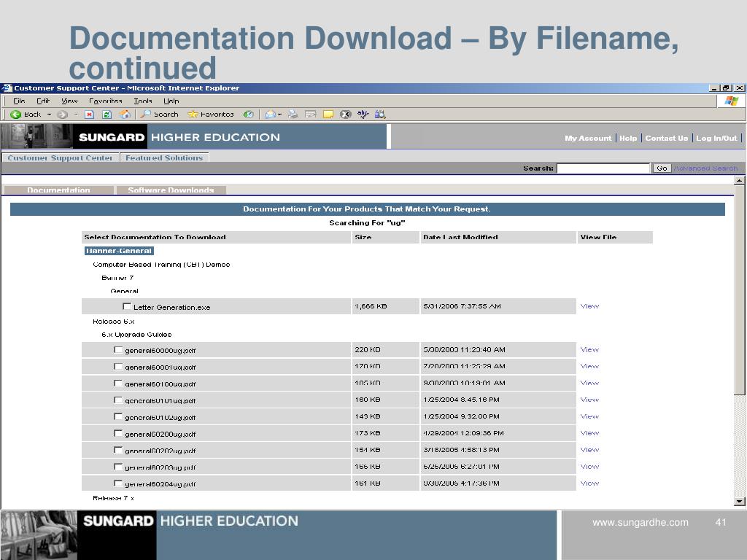Open the Help menu in menu bar
This screenshot has height=560, width=747.
171,101
